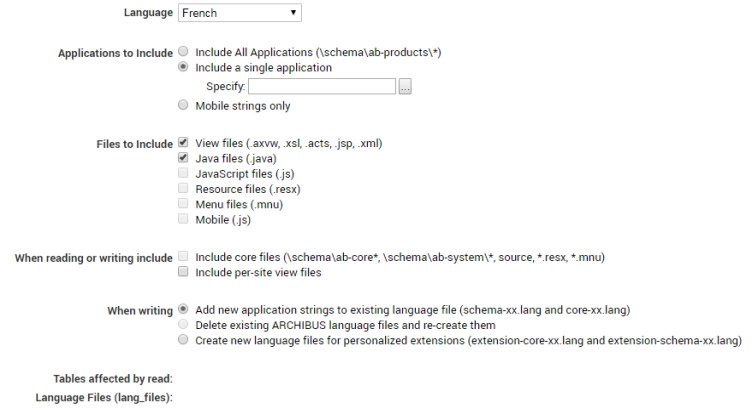The image size is (752, 414).
Task: Uncheck View files (.axvw, .xsl) checkbox
Action: tap(183, 143)
